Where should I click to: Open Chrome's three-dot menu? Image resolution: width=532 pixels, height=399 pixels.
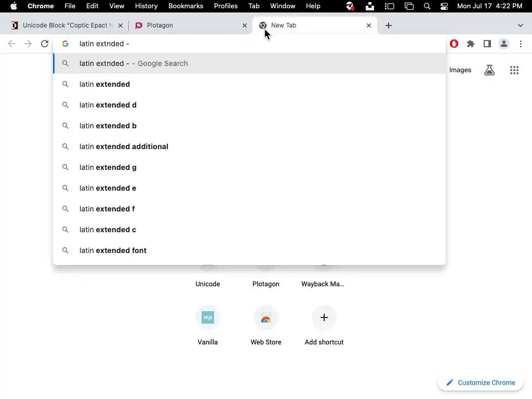521,44
